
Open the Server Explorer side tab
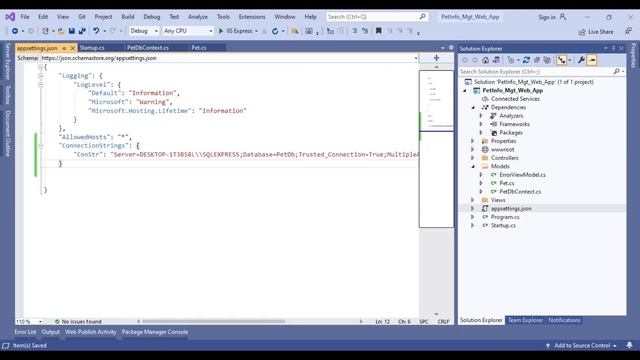coord(8,62)
